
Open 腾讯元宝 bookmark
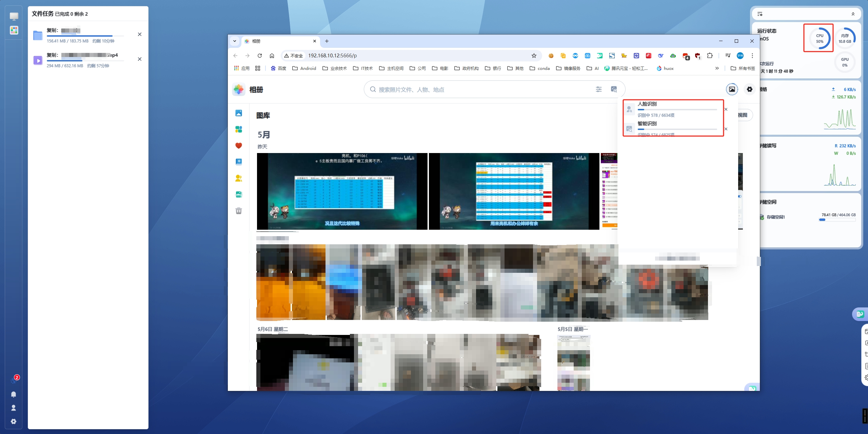coord(626,68)
